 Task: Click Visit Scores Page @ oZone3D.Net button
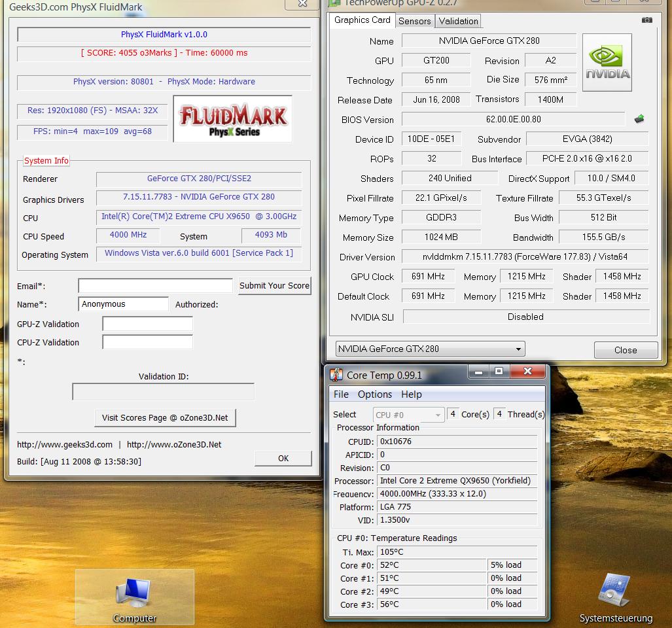165,417
